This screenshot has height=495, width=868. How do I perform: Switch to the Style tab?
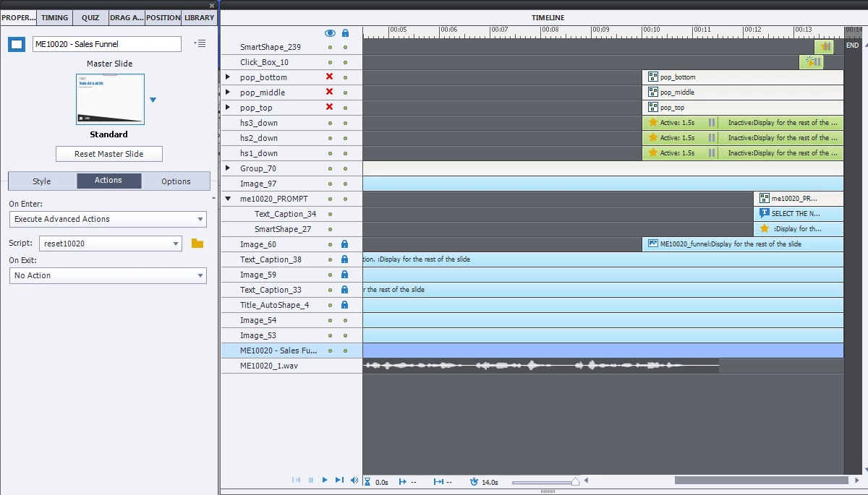point(42,181)
